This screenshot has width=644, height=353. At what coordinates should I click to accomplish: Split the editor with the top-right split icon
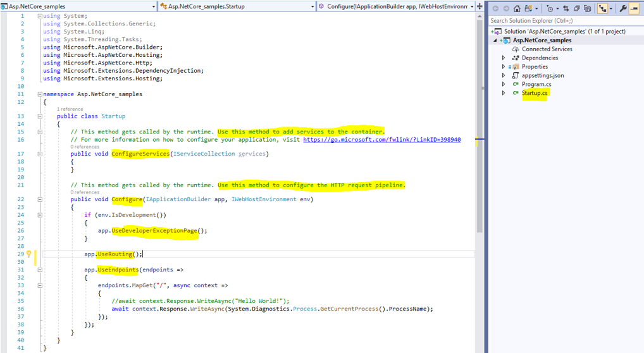480,6
